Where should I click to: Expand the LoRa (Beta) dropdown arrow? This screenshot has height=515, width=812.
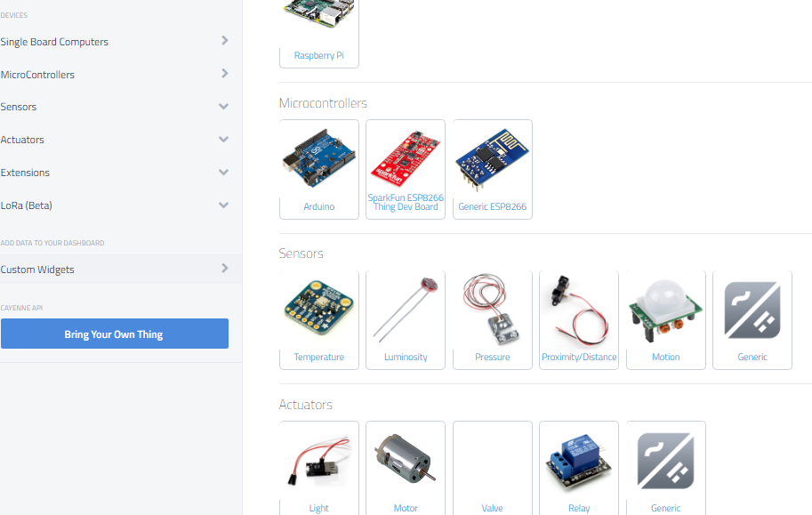[x=224, y=205]
